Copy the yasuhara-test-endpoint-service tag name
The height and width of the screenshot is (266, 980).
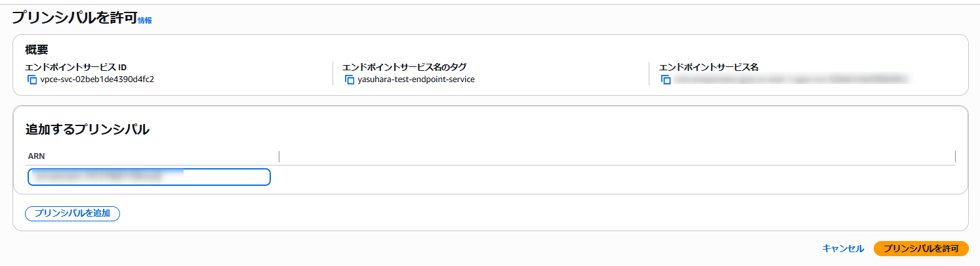click(349, 79)
